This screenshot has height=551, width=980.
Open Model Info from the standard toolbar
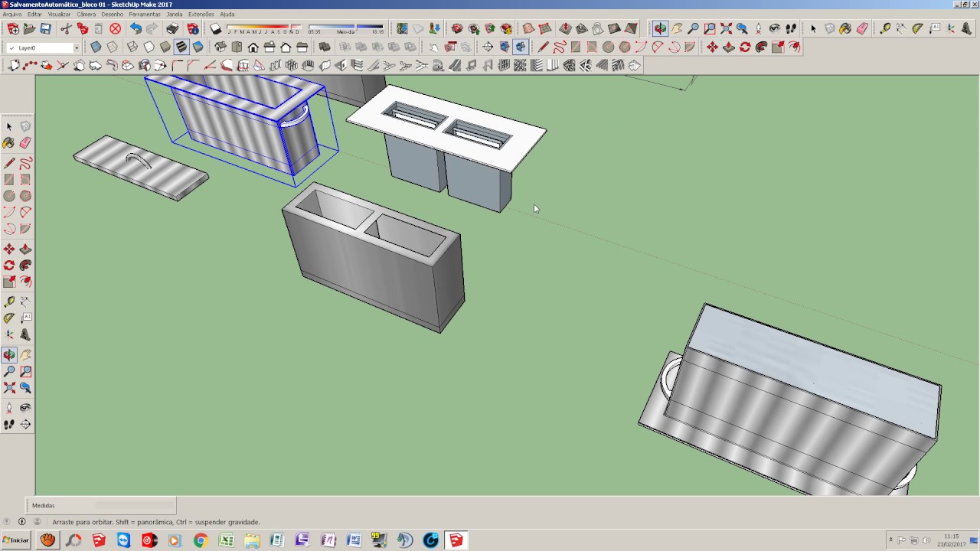point(193,29)
